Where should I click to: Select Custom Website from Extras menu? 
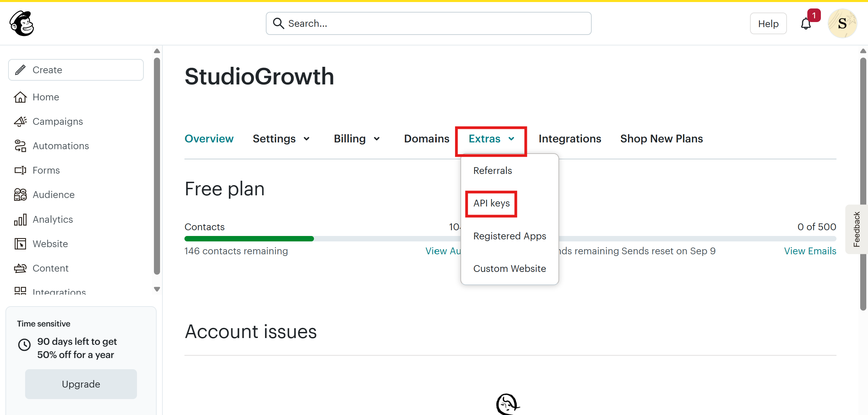click(510, 269)
